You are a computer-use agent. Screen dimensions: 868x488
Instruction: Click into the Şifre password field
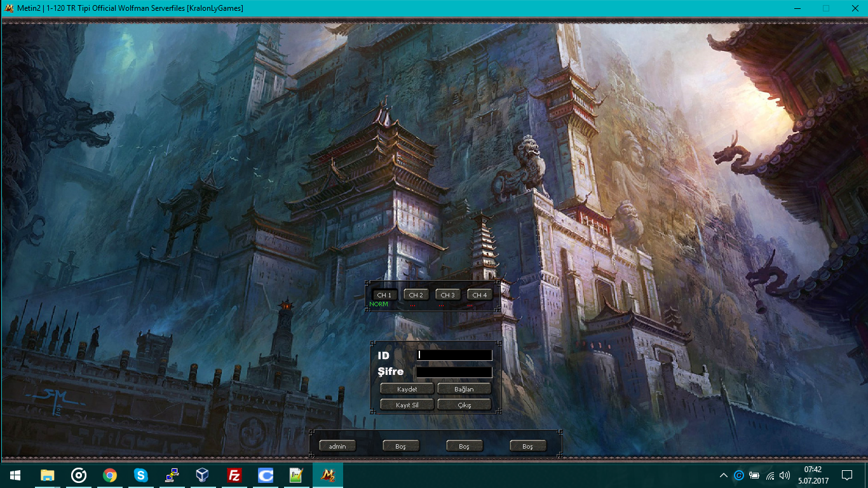click(x=454, y=372)
